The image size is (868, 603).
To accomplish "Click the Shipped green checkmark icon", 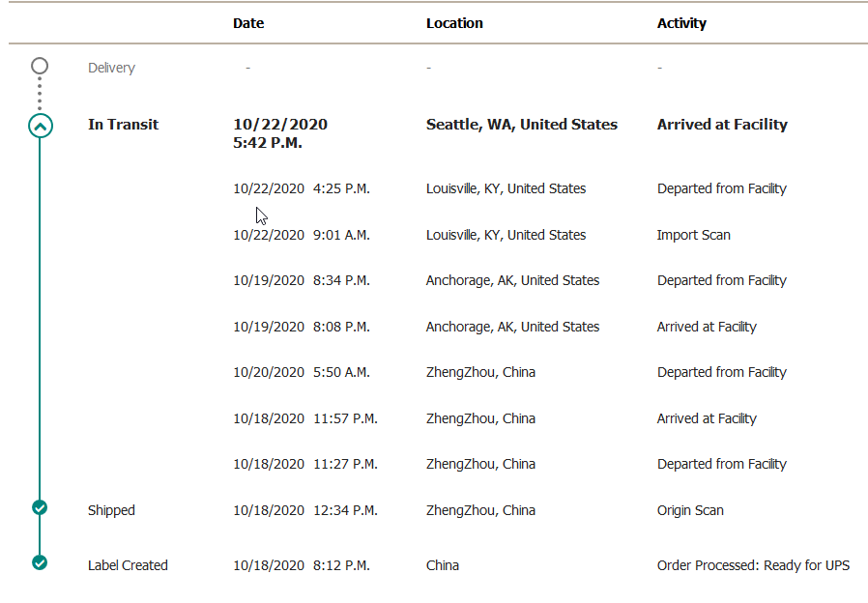I will coord(40,507).
